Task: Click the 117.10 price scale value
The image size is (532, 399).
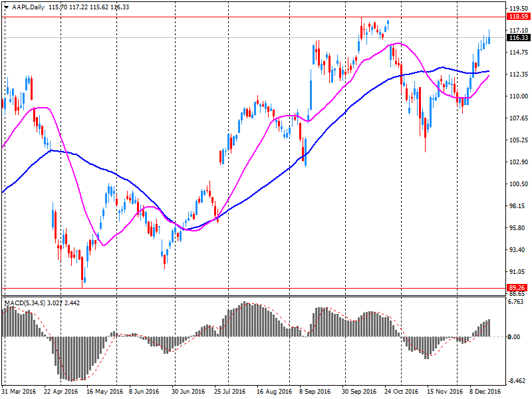Action: pyautogui.click(x=519, y=31)
